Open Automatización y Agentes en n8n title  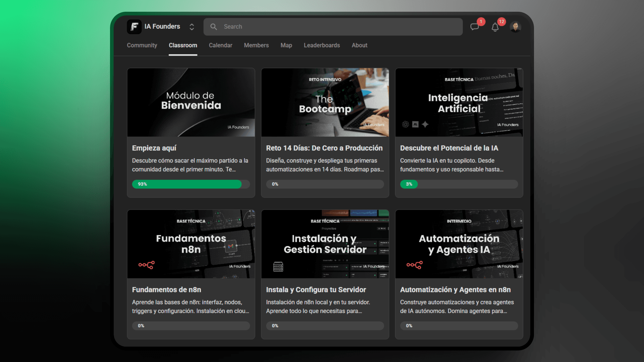pyautogui.click(x=455, y=290)
